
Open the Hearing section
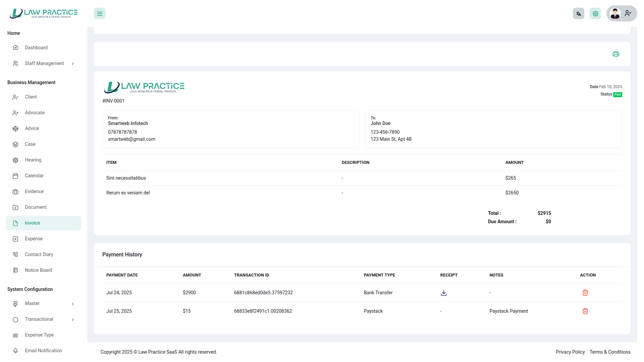point(33,160)
